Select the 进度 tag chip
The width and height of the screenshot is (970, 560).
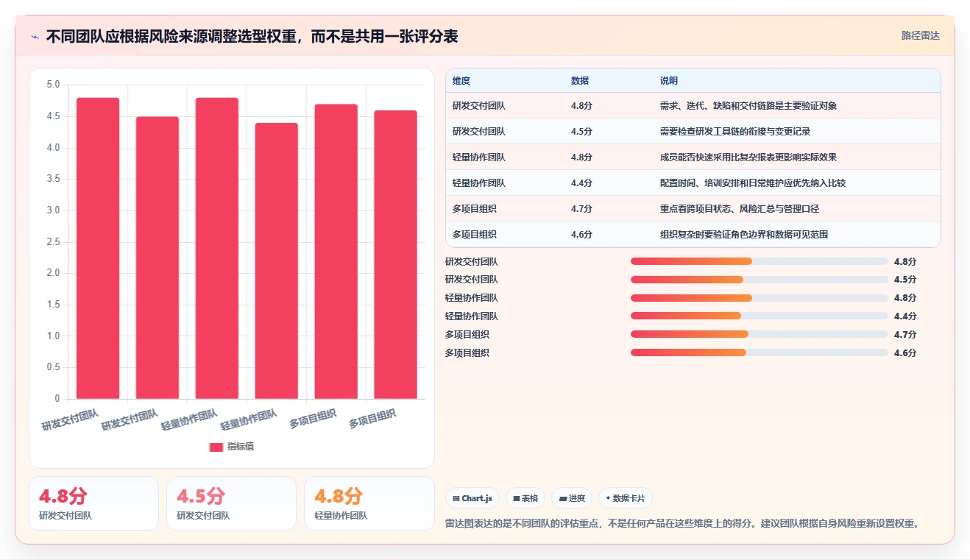coord(572,498)
